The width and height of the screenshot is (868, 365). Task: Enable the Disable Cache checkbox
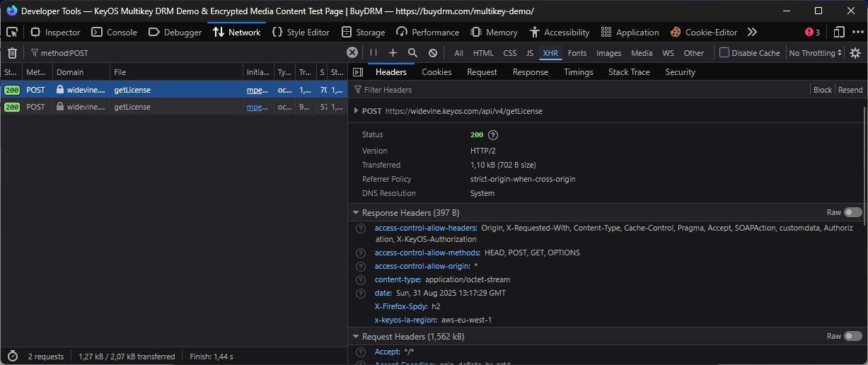[724, 53]
